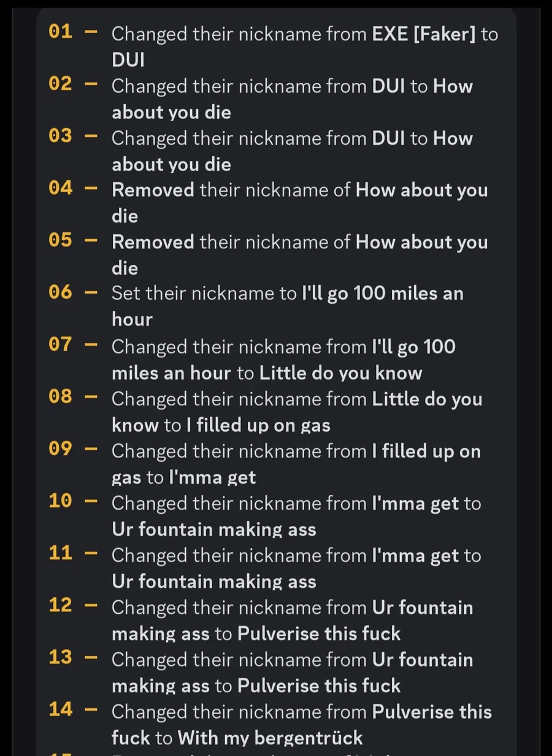Select log entry numbered 02
The width and height of the screenshot is (552, 756).
(276, 99)
